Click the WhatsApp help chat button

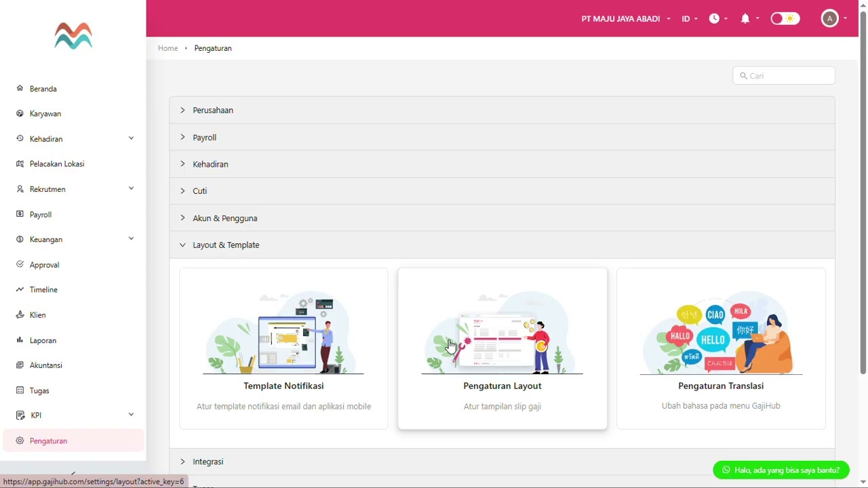coord(781,470)
